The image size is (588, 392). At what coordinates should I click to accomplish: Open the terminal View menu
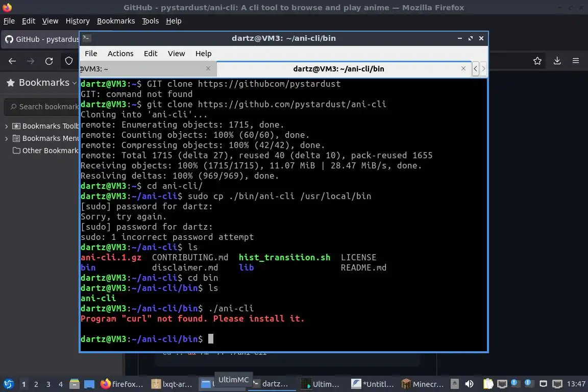[x=176, y=54]
